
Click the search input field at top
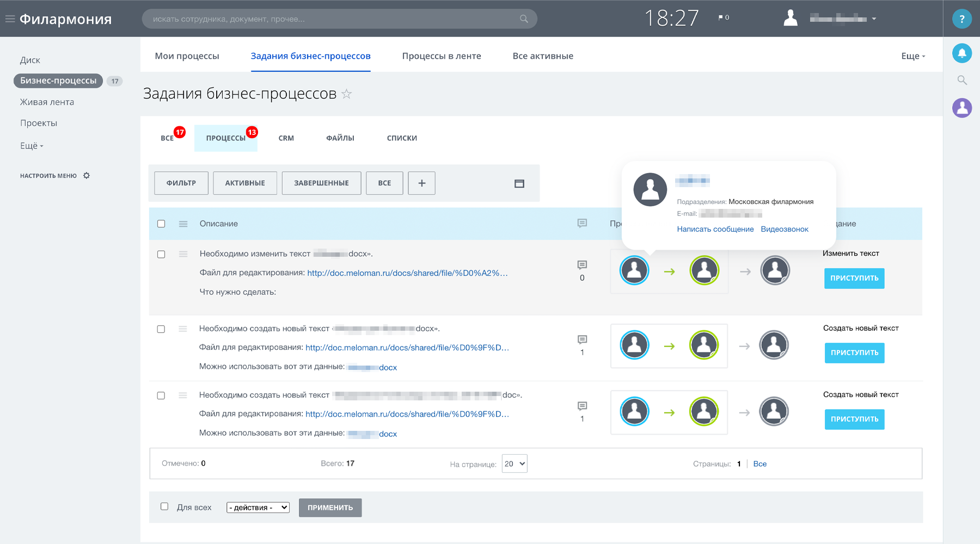(332, 19)
